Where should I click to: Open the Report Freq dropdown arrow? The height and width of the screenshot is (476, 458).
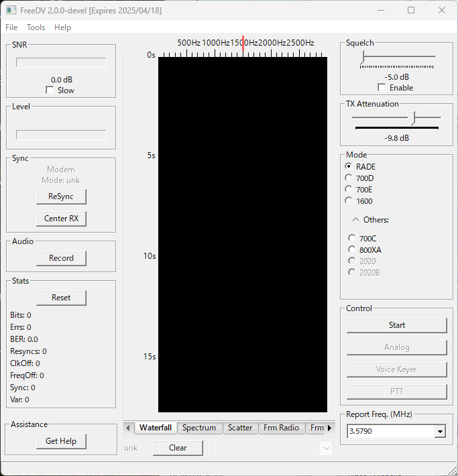pos(440,431)
